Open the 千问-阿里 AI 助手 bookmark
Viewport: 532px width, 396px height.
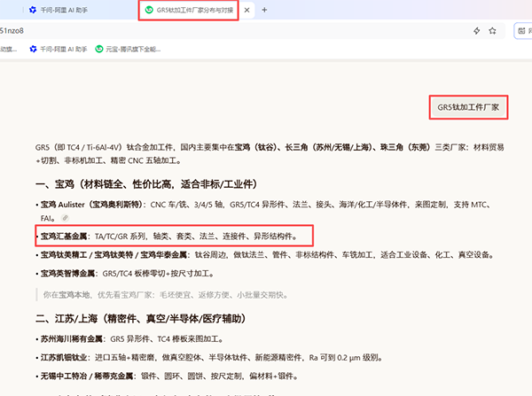tap(59, 49)
